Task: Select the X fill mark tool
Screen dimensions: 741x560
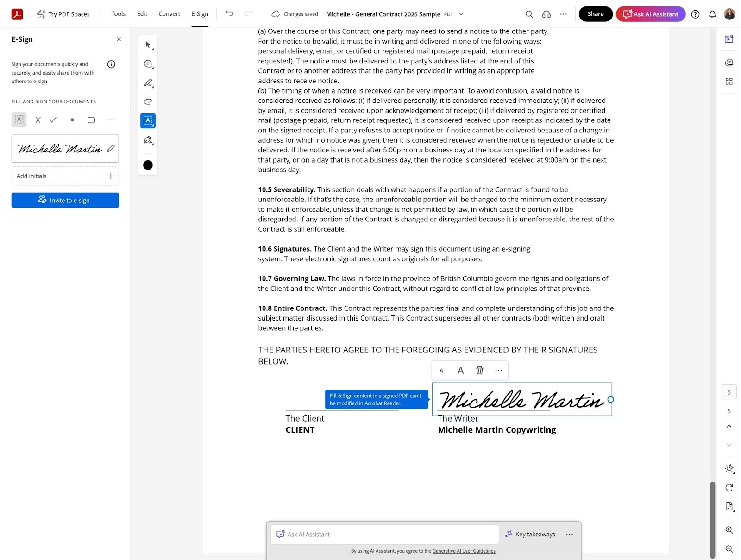Action: coord(38,120)
